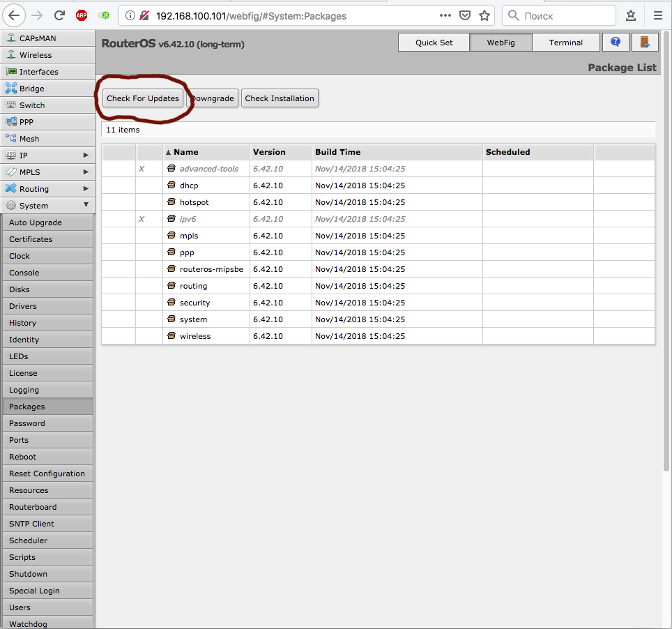Click the system package icon
Image resolution: width=672 pixels, height=629 pixels.
[x=171, y=319]
